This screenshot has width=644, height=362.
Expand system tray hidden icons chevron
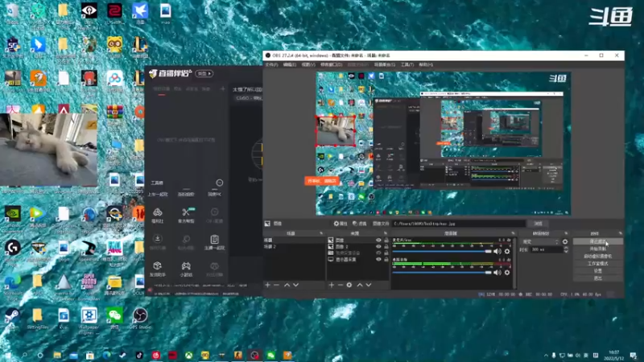coord(546,356)
